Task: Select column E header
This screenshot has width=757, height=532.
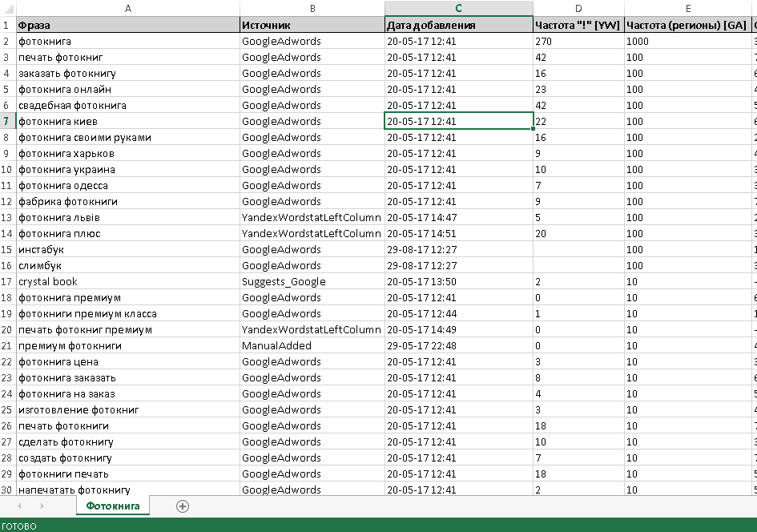Action: click(x=688, y=8)
